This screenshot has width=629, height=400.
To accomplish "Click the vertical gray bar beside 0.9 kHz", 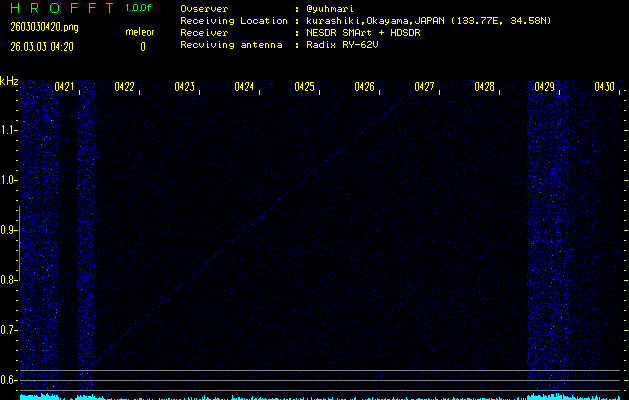I will click(x=19, y=243).
